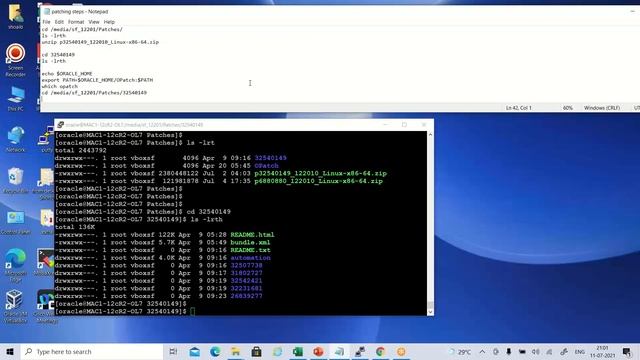
Task: Launch Screen Recorder from the desktop
Action: pyautogui.click(x=16, y=60)
